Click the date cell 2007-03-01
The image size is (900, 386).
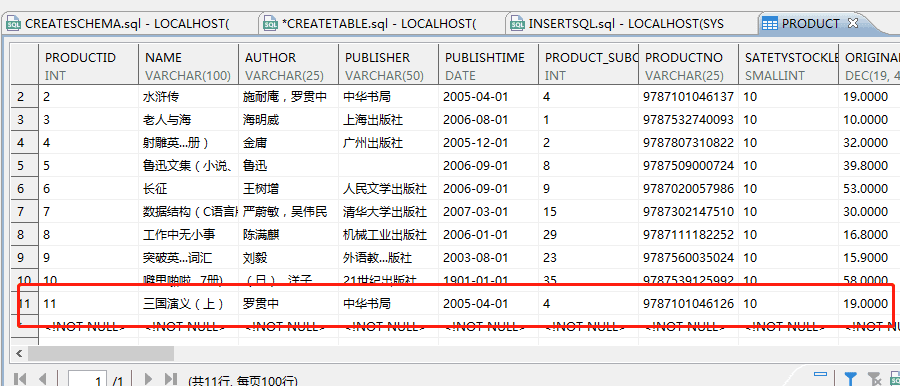(488, 211)
